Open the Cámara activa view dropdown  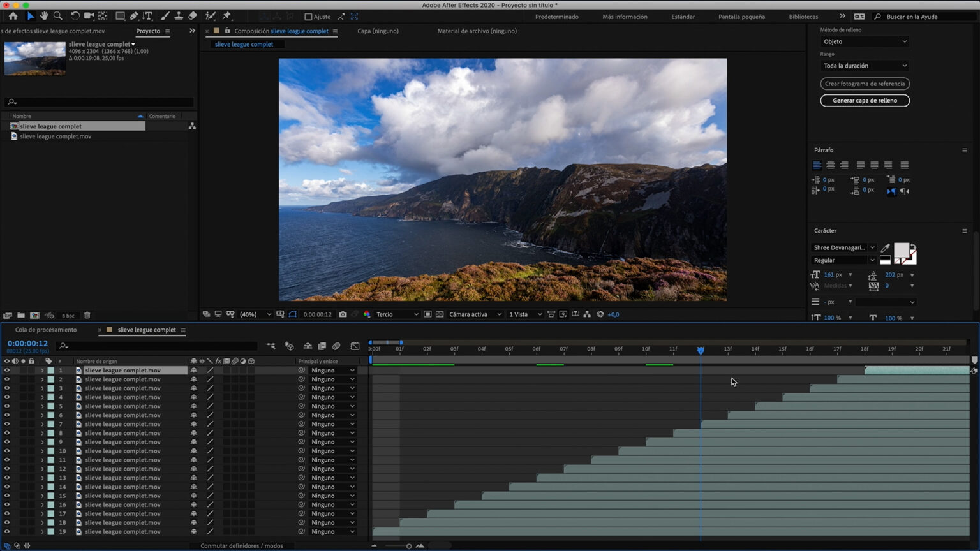pos(474,314)
